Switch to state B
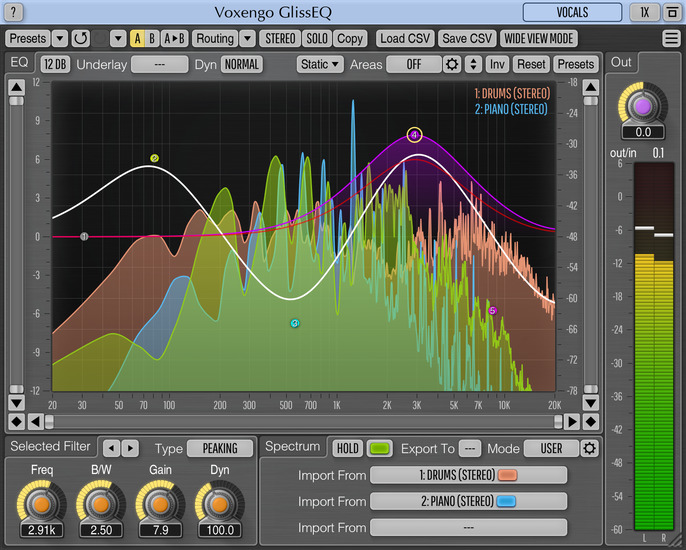686x550 pixels. pos(152,39)
